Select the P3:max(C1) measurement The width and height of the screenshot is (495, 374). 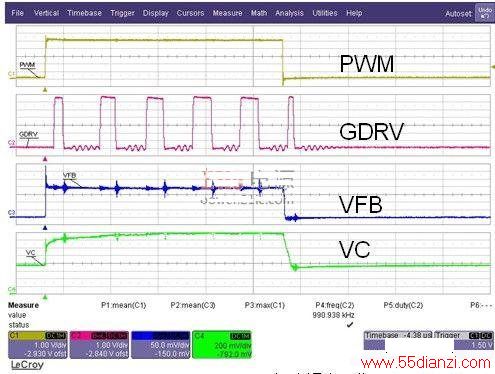(x=265, y=305)
